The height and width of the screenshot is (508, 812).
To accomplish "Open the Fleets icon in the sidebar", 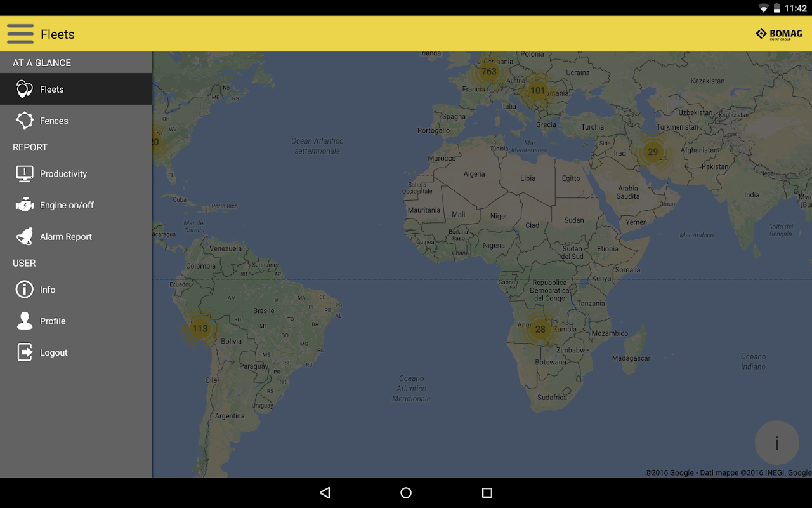I will [x=24, y=89].
